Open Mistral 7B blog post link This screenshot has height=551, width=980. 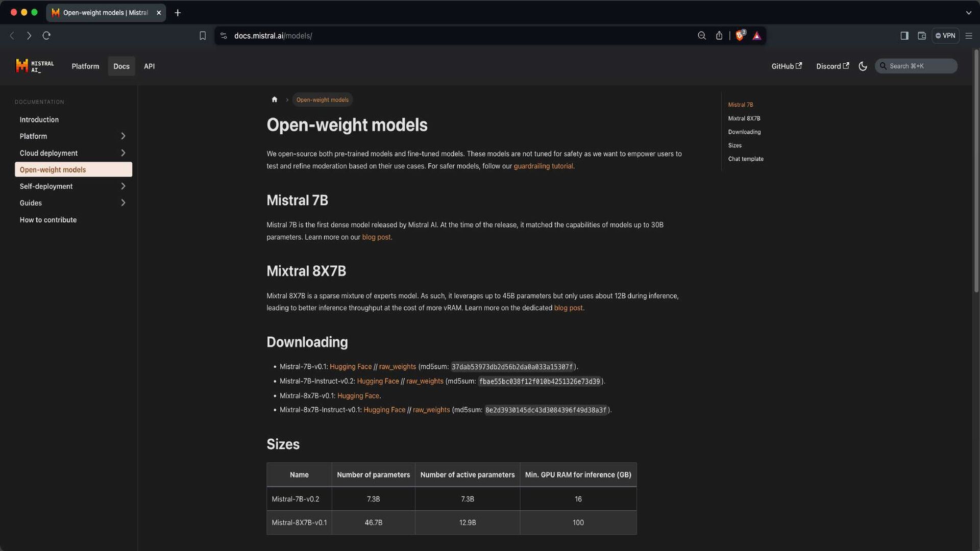coord(376,237)
